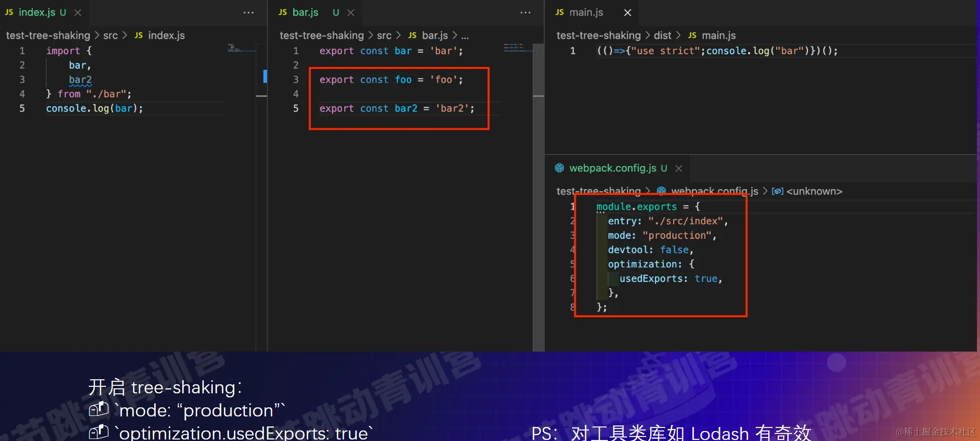Open test-tree-shaking breadcrumb in index.js editor
The image size is (980, 441).
[48, 36]
